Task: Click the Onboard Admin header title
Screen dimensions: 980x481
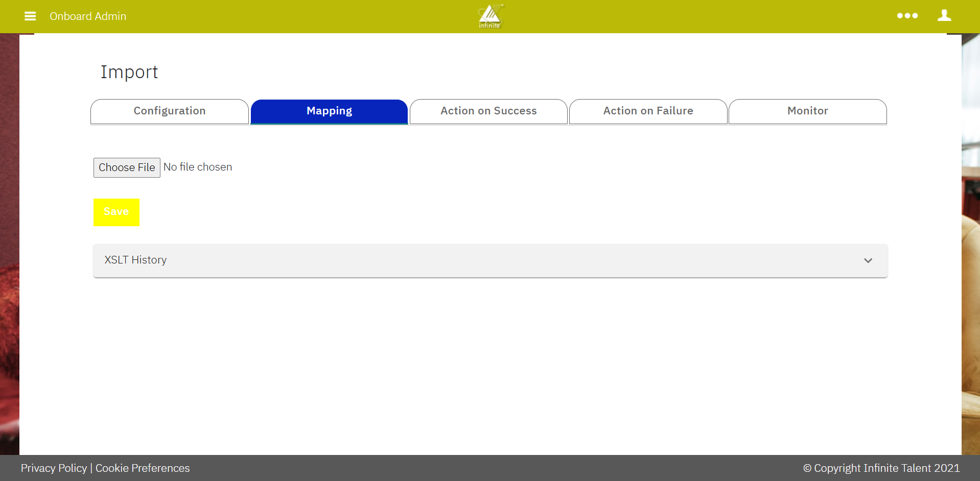Action: point(88,16)
